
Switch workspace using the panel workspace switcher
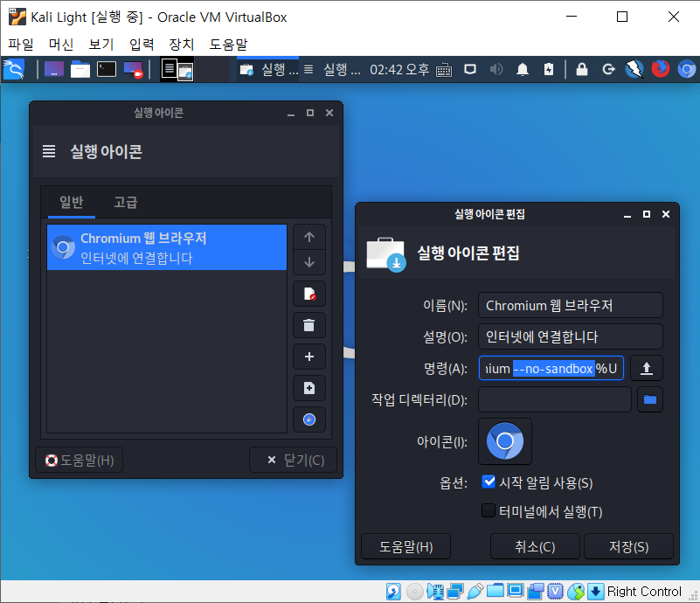click(177, 70)
